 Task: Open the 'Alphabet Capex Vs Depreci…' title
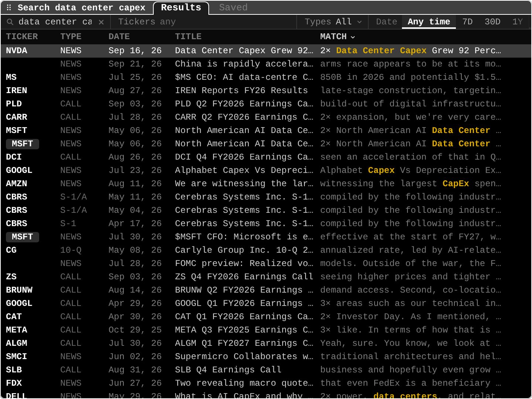pyautogui.click(x=244, y=170)
